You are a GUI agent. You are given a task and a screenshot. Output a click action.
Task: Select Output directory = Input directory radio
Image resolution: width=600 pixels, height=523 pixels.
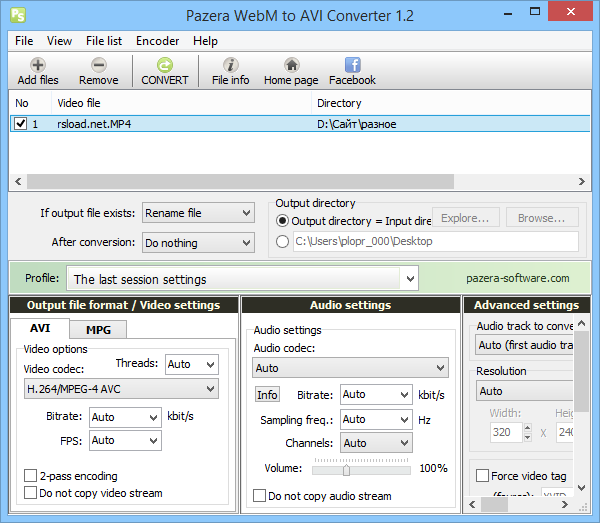tap(282, 221)
